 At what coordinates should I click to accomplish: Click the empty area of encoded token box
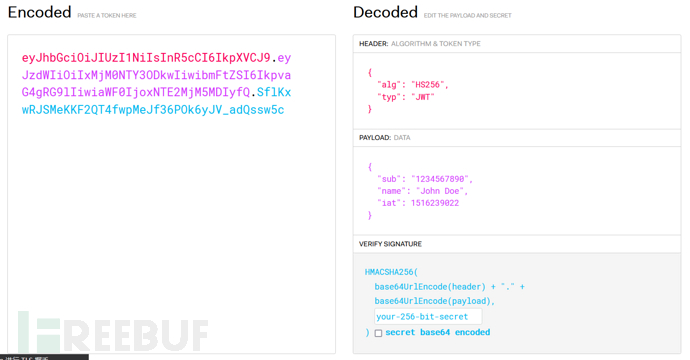(x=171, y=211)
